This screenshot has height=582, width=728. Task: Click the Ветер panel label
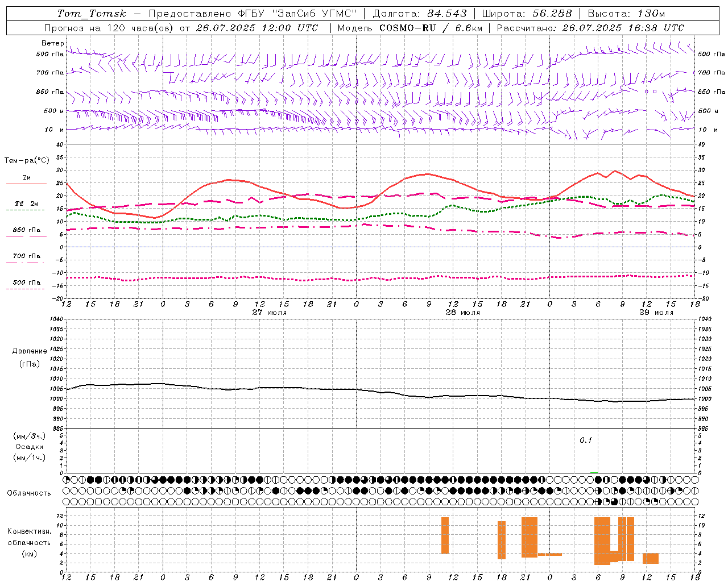[x=52, y=43]
